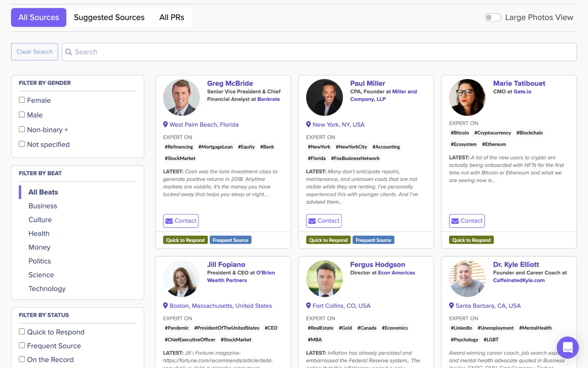Open the All PRs tab
This screenshot has width=588, height=368.
[171, 18]
